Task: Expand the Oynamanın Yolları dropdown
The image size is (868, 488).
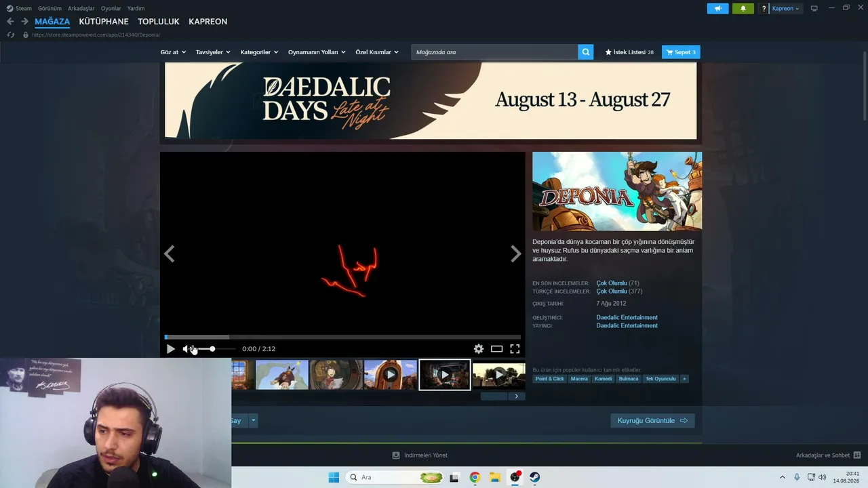Action: [317, 52]
